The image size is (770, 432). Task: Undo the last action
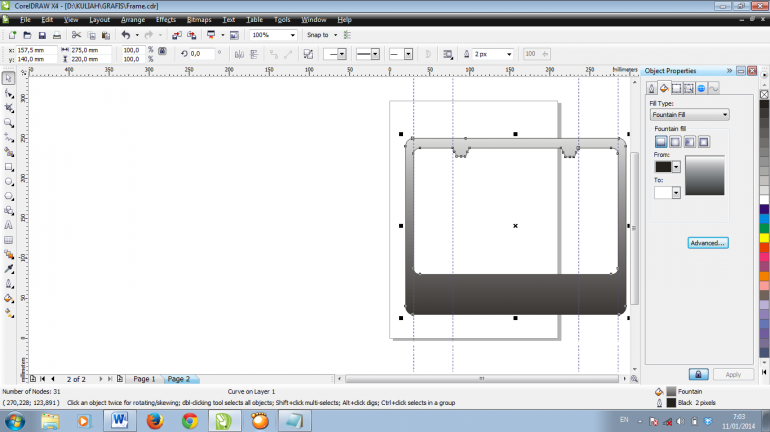tap(126, 35)
